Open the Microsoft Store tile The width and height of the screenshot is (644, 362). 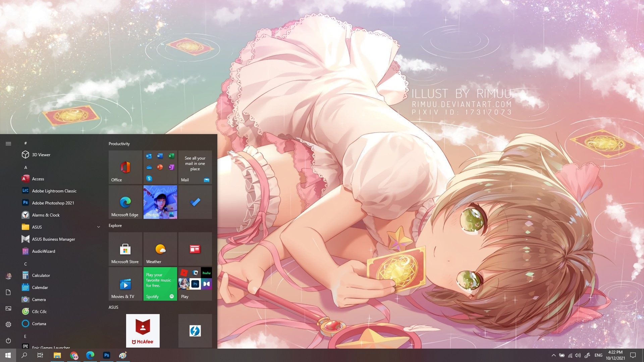pos(125,249)
